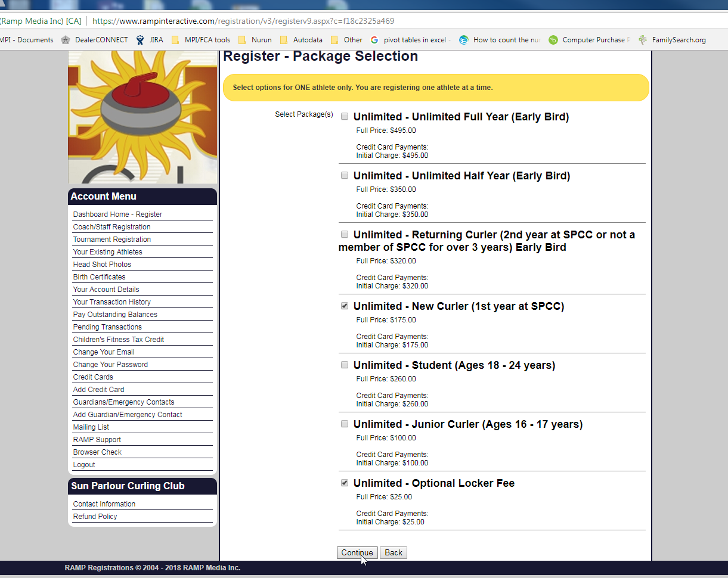Open Children's Fitness Tax Credit
The width and height of the screenshot is (728, 578).
pos(119,340)
